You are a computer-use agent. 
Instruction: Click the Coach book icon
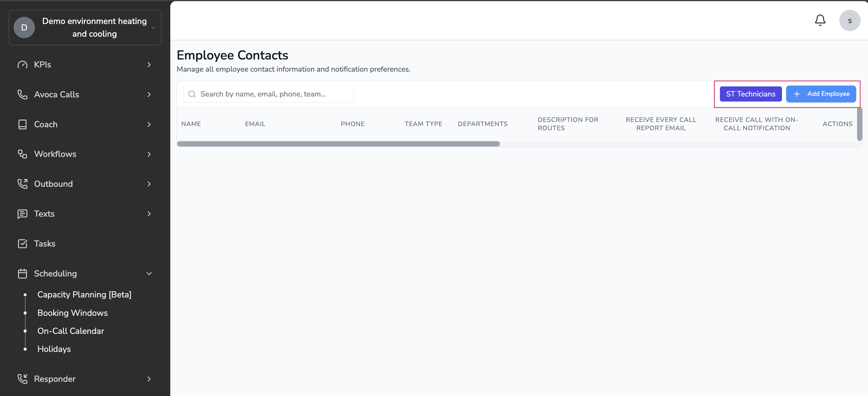point(22,124)
